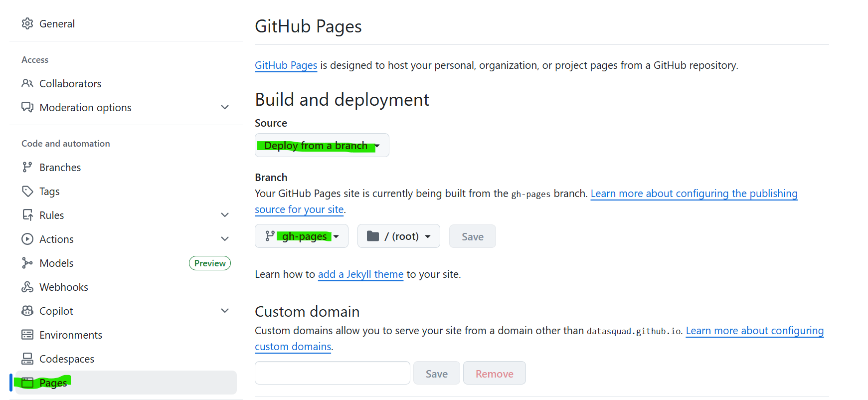The width and height of the screenshot is (868, 400).
Task: Click the Access section label
Action: [35, 60]
